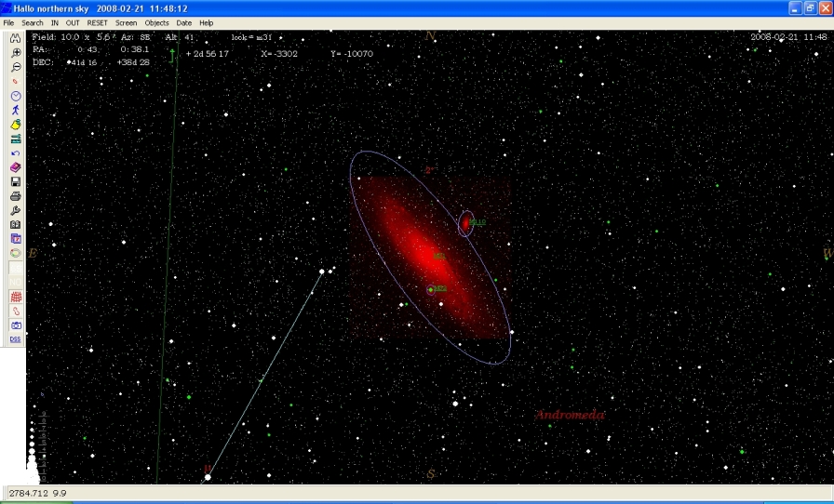834x504 pixels.
Task: Click the floppy disk save icon
Action: tap(15, 181)
